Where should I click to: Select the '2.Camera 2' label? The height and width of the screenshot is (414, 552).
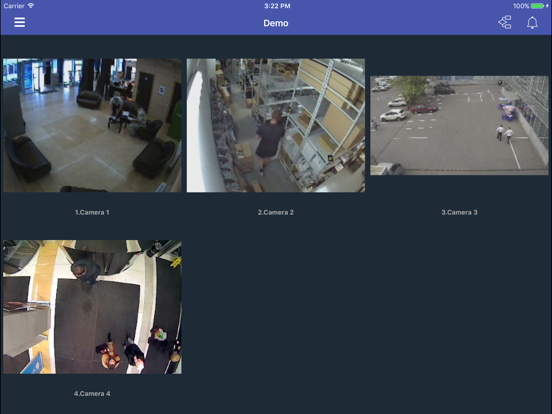[276, 212]
